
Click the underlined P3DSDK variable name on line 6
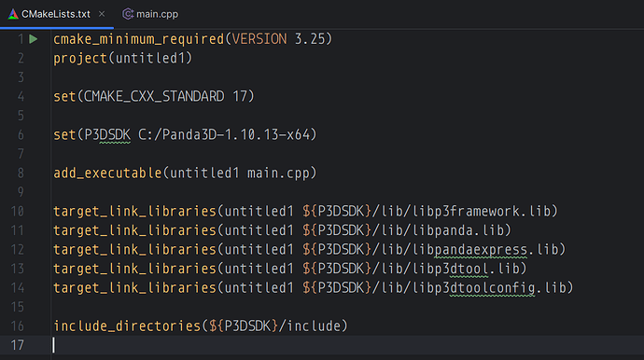[107, 134]
